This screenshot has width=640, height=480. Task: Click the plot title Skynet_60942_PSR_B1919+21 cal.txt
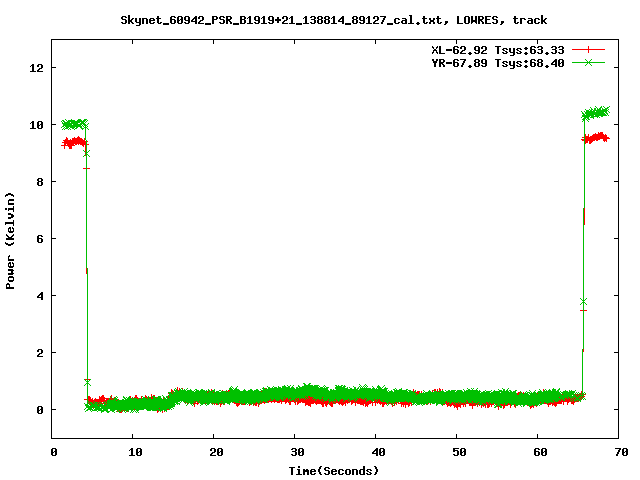[x=333, y=20]
